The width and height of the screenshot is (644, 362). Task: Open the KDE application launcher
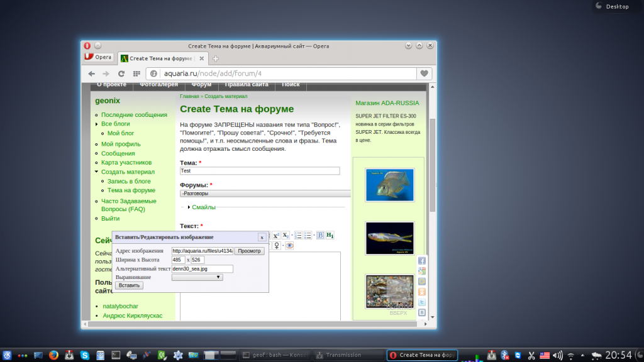tap(7, 355)
